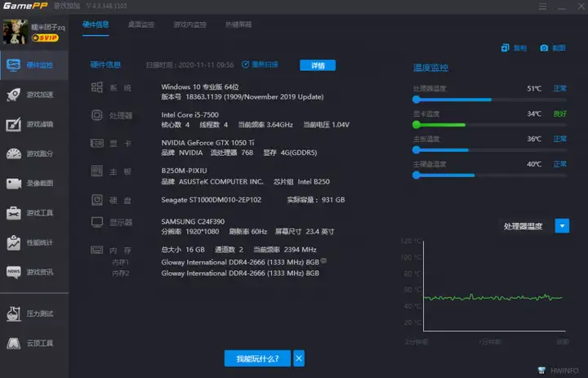
Task: Switch to the 游戏内监控 tab
Action: [x=189, y=24]
